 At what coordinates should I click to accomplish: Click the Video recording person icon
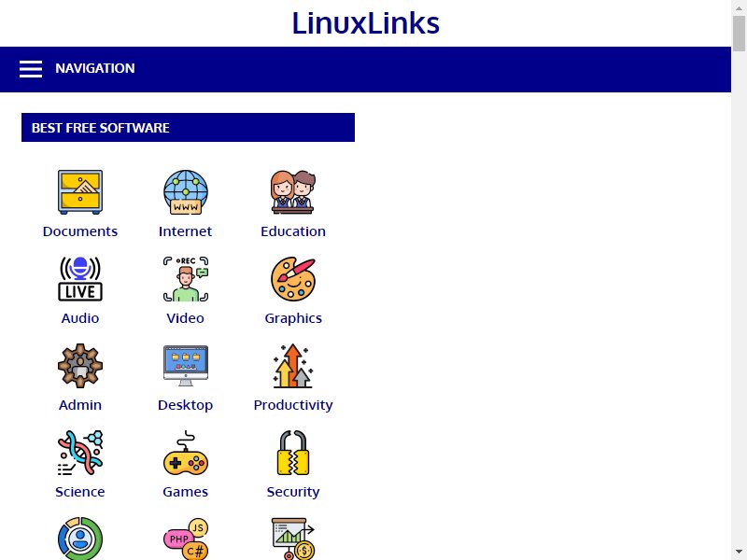(185, 279)
